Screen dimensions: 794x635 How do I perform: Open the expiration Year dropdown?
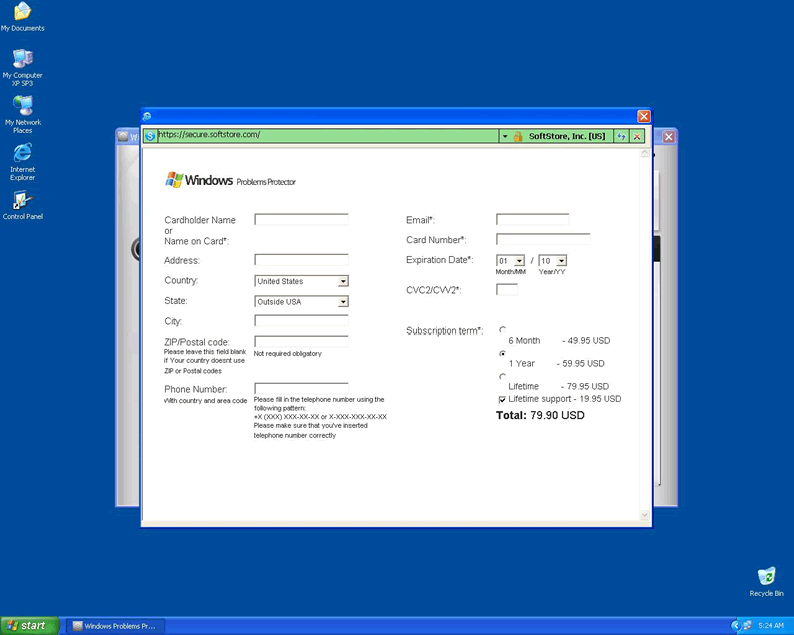pyautogui.click(x=561, y=261)
